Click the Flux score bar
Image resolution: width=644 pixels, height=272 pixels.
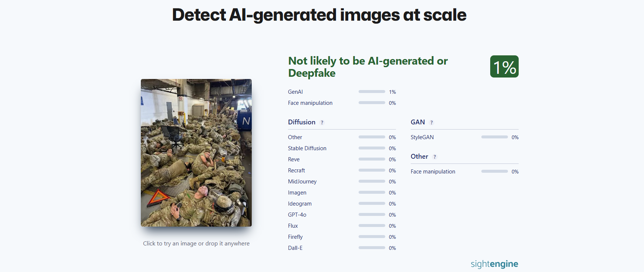pyautogui.click(x=372, y=225)
